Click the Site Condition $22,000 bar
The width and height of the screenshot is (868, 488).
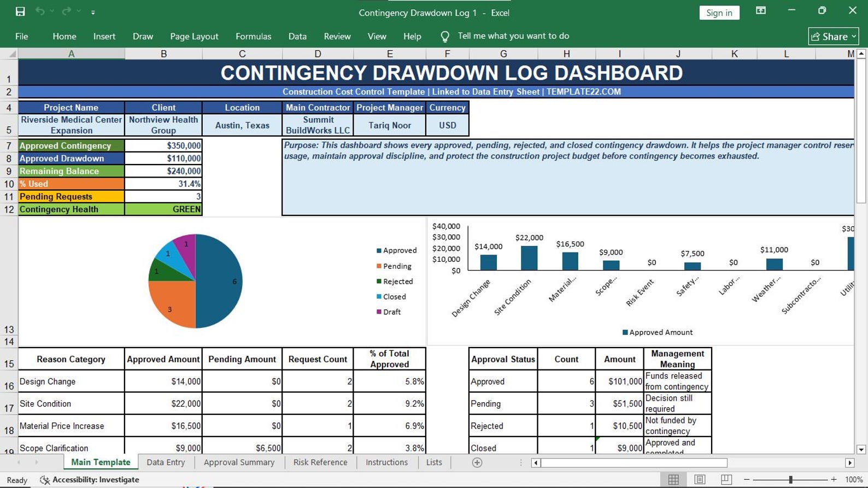coord(529,258)
